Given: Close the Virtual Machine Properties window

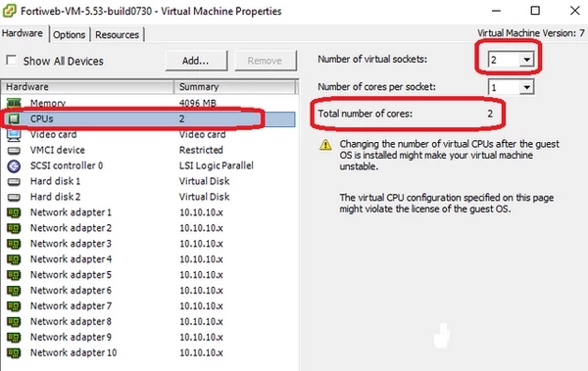Looking at the screenshot, I should pyautogui.click(x=575, y=11).
